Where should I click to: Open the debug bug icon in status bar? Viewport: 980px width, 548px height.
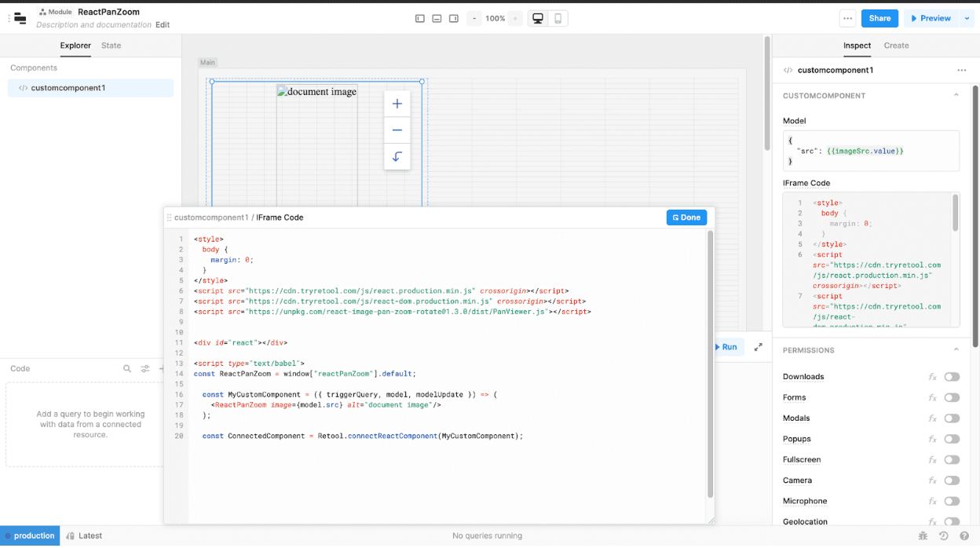(x=923, y=536)
